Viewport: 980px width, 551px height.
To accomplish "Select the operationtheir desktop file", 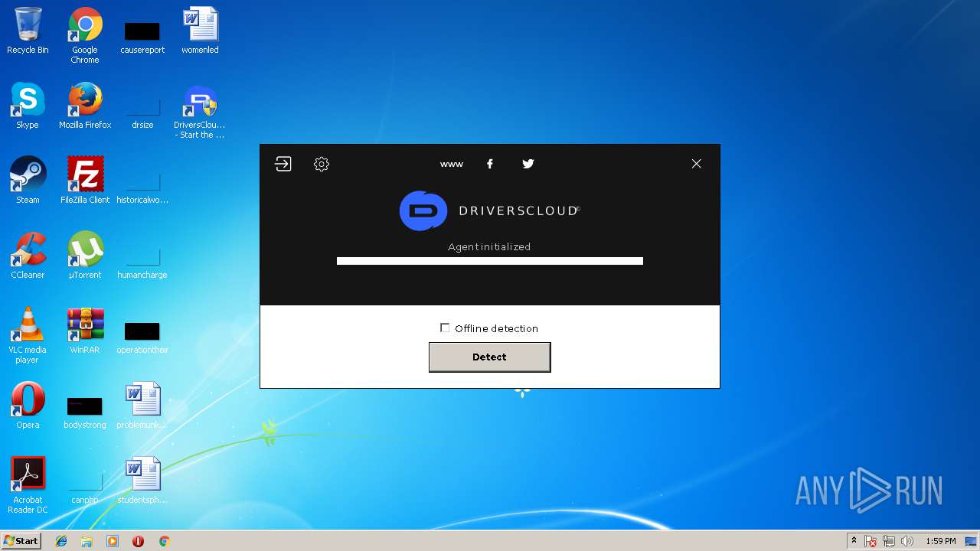I will click(142, 337).
